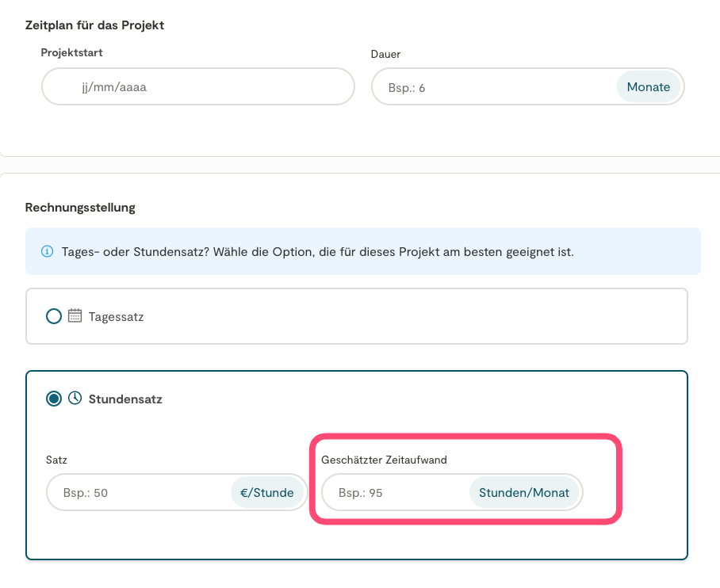
Task: Click the clock icon beside Stundensatz
Action: tap(75, 399)
